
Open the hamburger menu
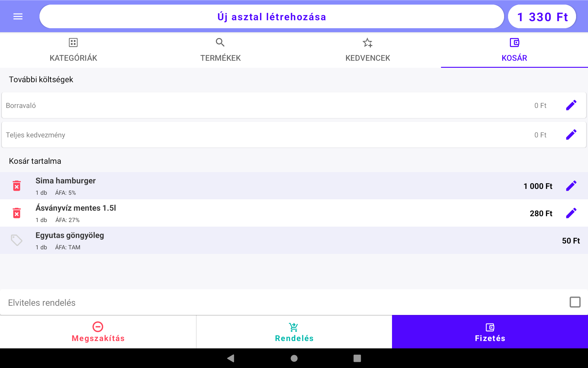point(18,17)
